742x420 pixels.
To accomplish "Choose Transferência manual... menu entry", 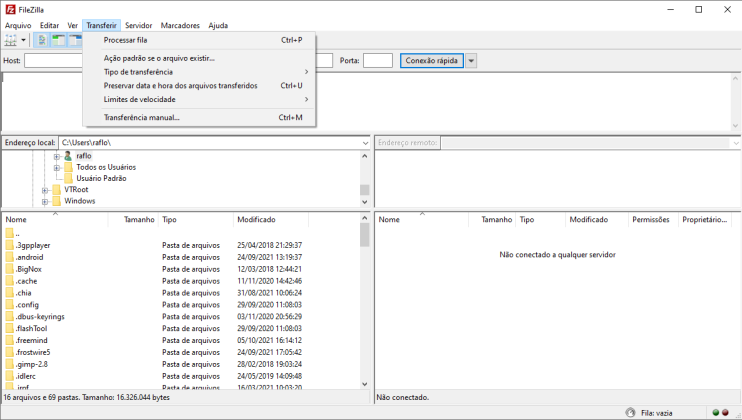I will (199, 117).
